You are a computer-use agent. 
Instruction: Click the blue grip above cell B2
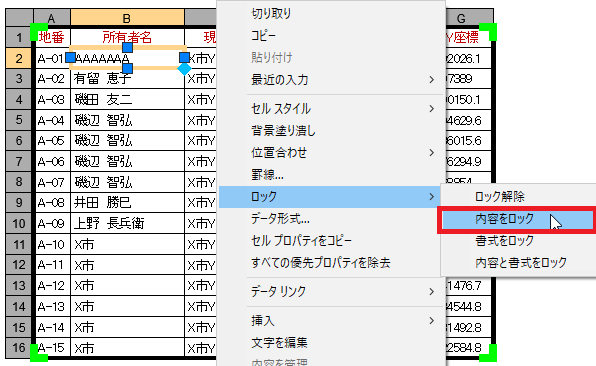pos(127,48)
